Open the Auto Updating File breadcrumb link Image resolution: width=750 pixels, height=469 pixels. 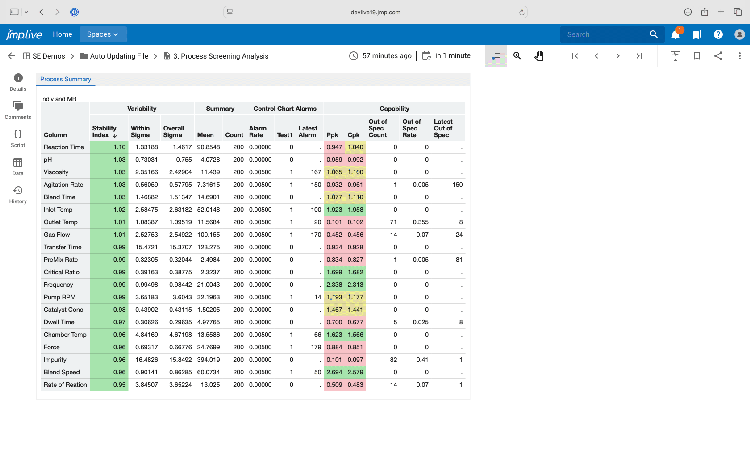[122, 56]
